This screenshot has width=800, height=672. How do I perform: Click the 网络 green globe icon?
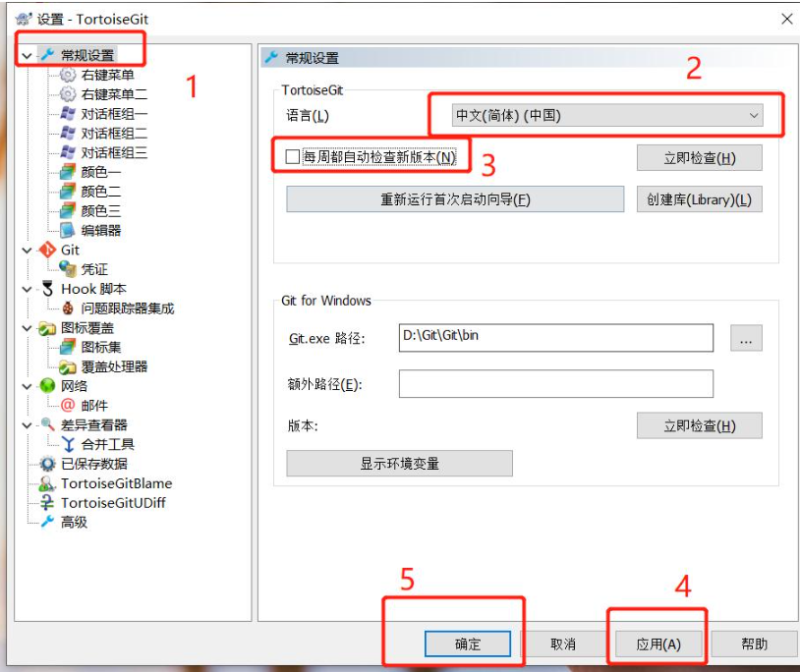coord(47,386)
